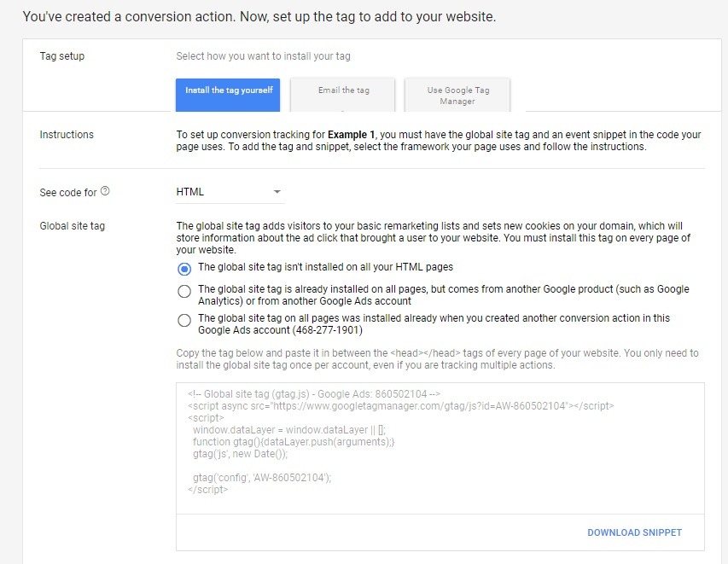Select the Use Google Tag Manager tab

point(457,95)
